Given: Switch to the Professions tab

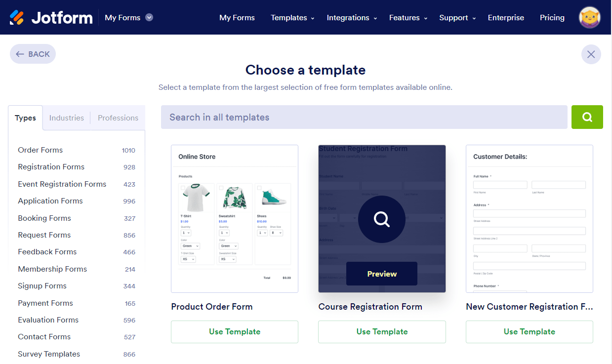Looking at the screenshot, I should [118, 118].
